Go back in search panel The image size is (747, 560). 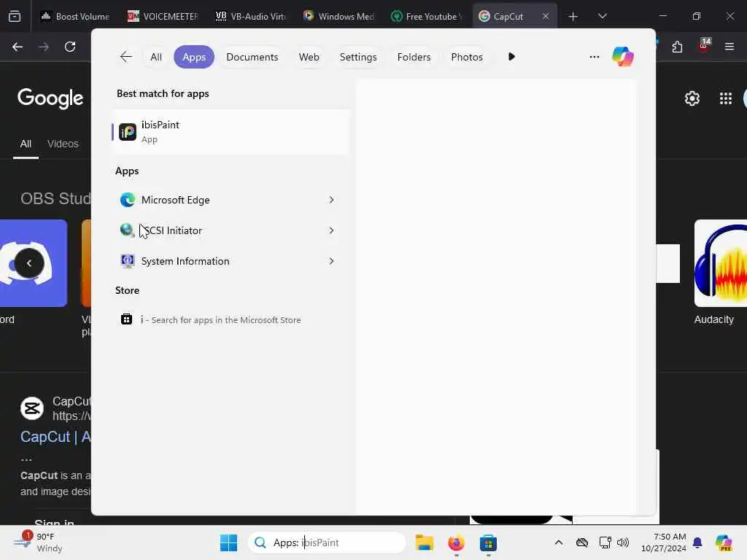pos(125,57)
